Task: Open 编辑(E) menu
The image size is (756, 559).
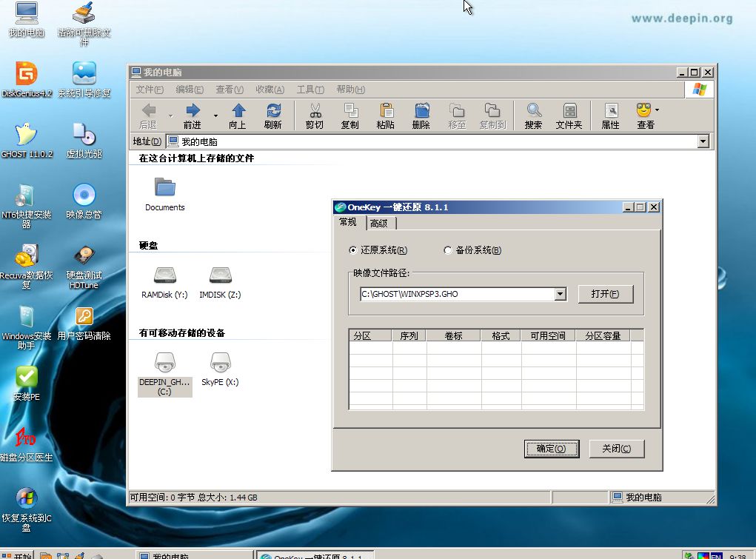Action: 190,90
